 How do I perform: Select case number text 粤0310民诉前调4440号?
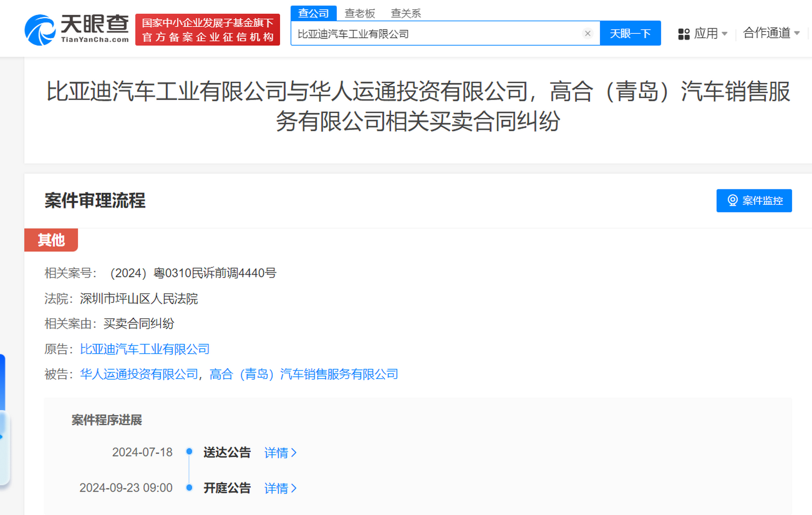click(215, 273)
